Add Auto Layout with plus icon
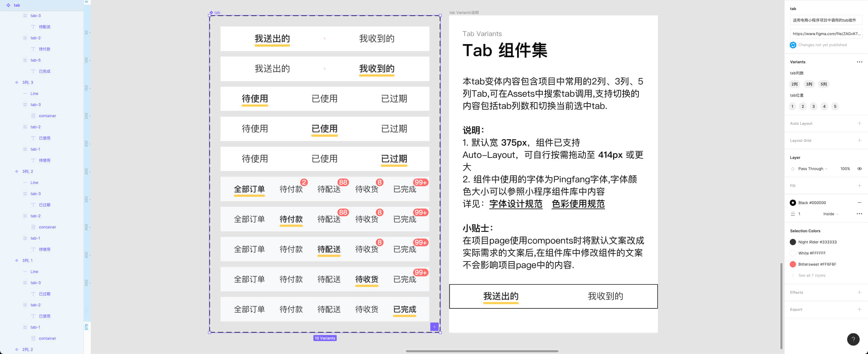The image size is (868, 354). point(859,123)
